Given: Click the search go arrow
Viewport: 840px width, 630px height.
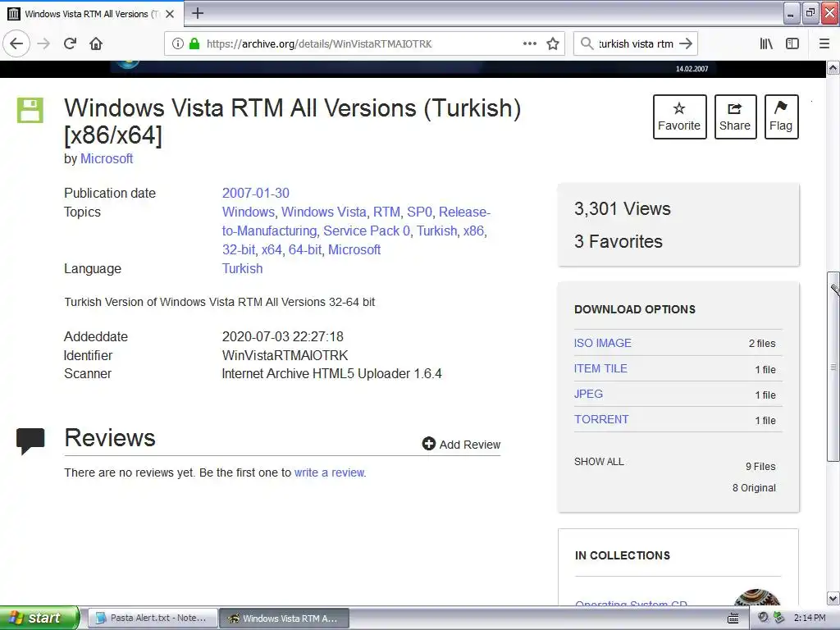Looking at the screenshot, I should [x=686, y=43].
